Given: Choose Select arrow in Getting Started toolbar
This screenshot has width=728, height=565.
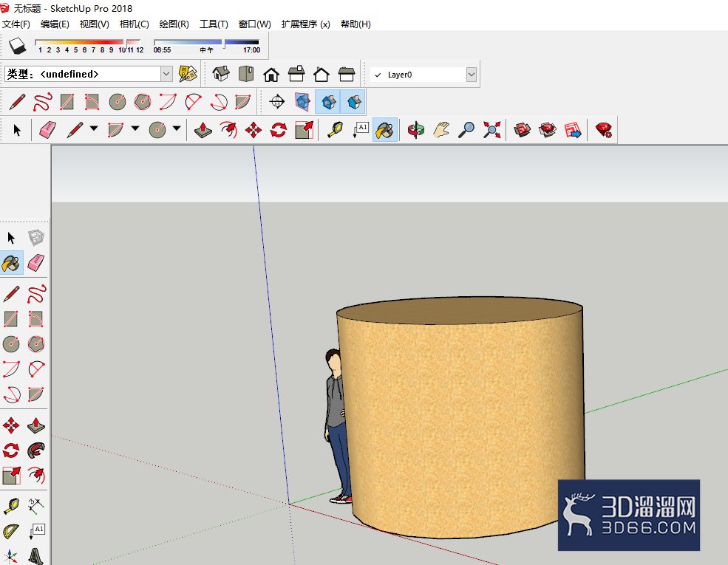Looking at the screenshot, I should click(x=17, y=130).
